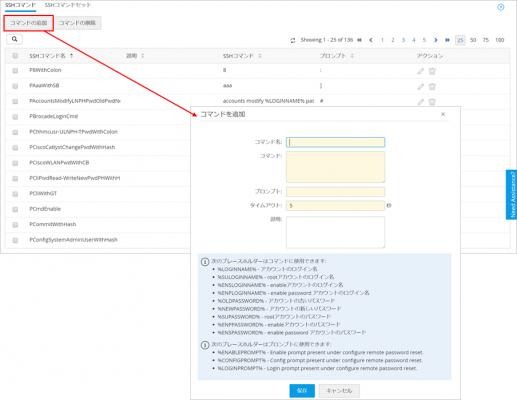The image size is (517, 400).
Task: Open the search magnifier icon
Action: (x=14, y=39)
